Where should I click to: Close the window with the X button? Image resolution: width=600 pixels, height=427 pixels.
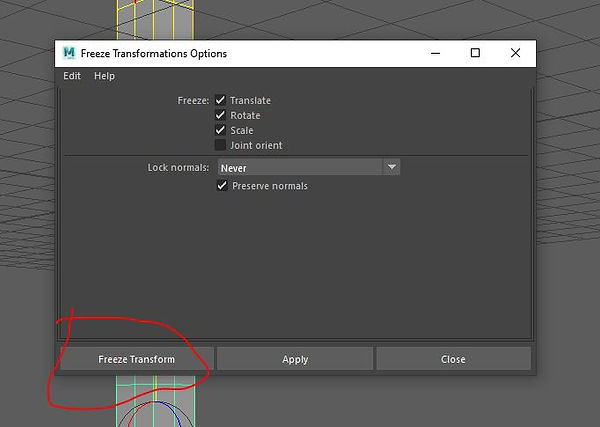tap(515, 53)
